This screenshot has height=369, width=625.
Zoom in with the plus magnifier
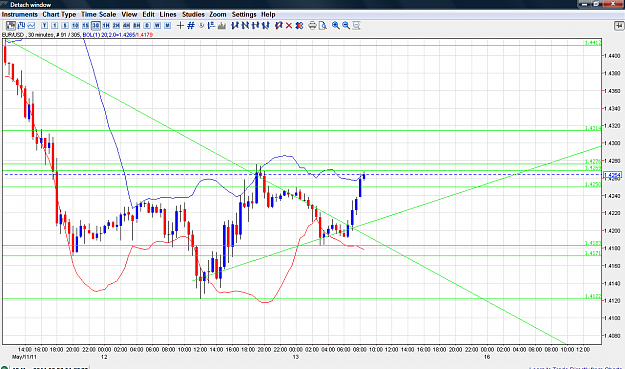(x=336, y=26)
